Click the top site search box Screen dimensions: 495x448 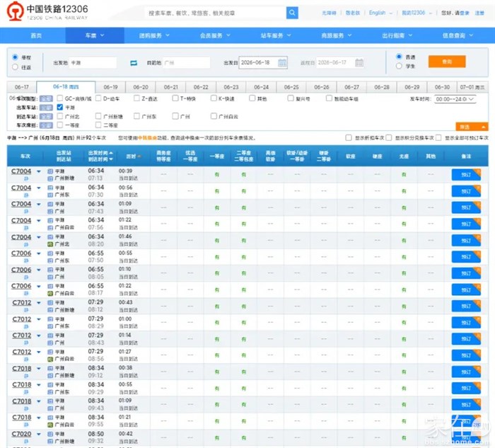tap(215, 13)
